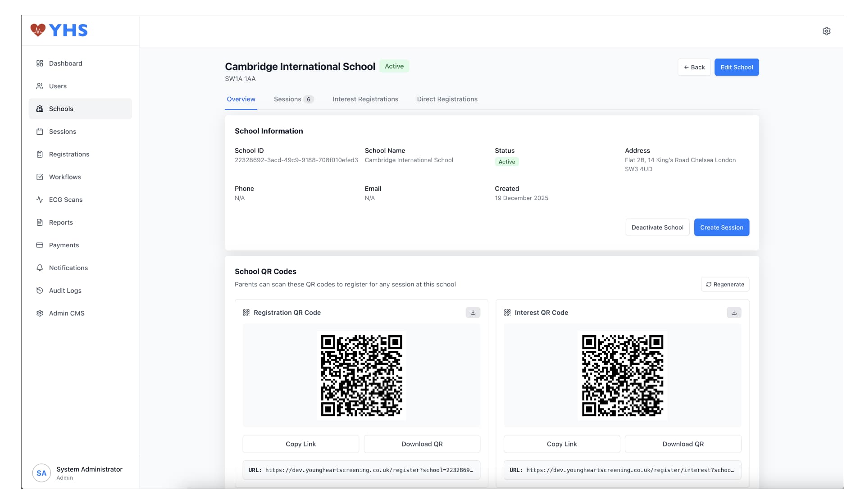Click the Create Session button
865x504 pixels.
pos(722,227)
